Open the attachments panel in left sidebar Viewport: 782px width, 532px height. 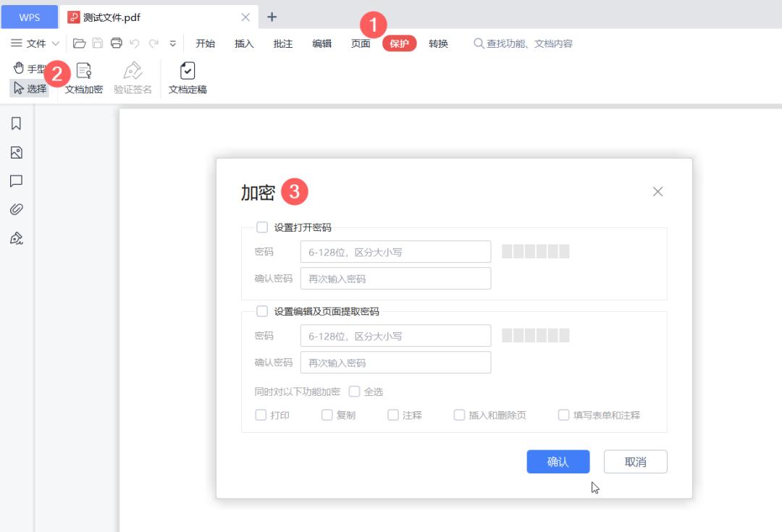coord(17,209)
